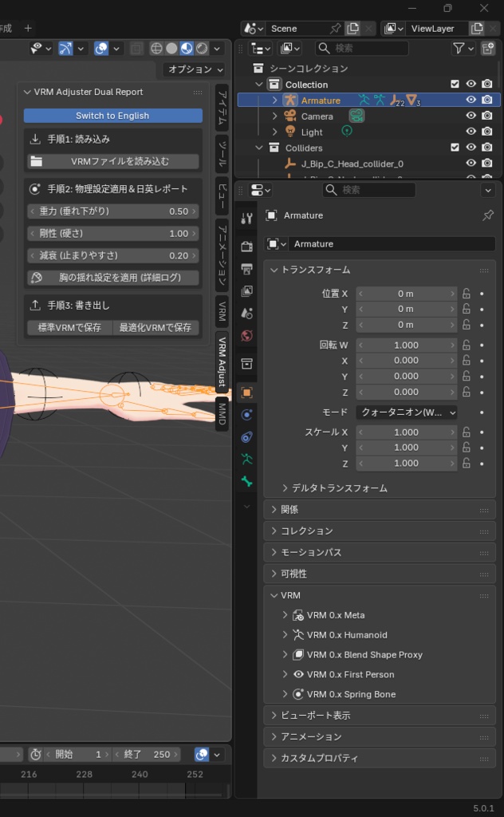
Task: Switch to the アイテム sidebar tab
Action: 222,108
